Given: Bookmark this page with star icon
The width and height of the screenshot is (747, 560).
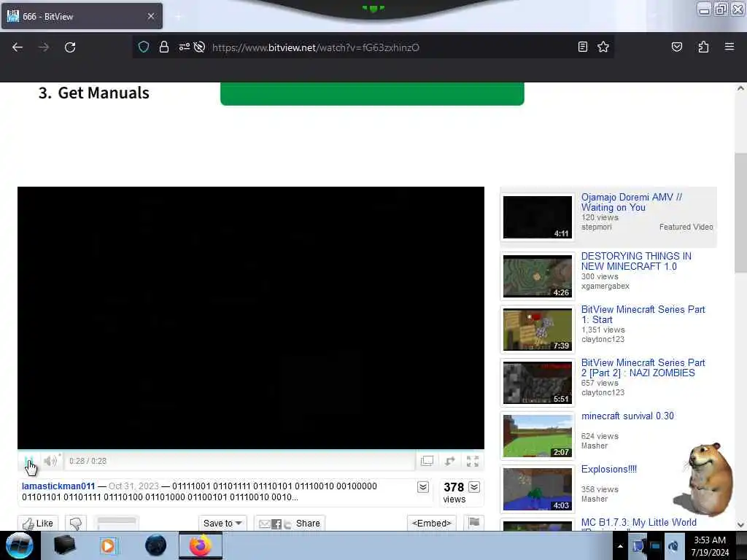Looking at the screenshot, I should [603, 47].
